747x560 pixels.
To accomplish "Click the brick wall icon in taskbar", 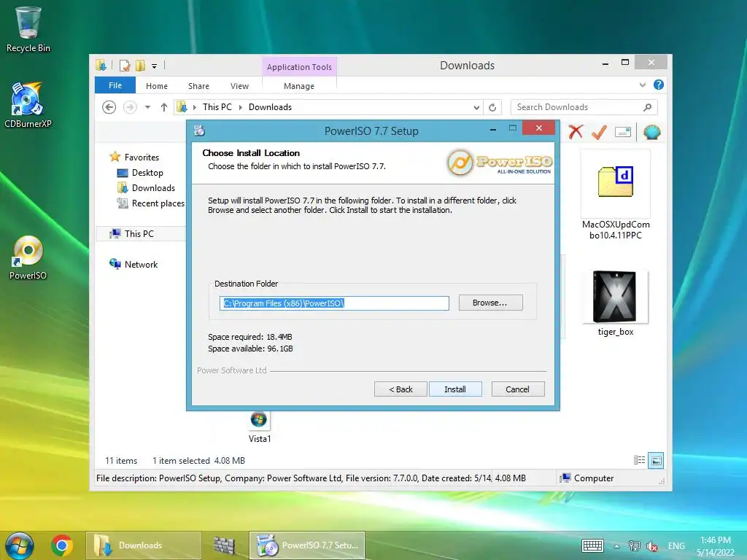I will click(224, 545).
